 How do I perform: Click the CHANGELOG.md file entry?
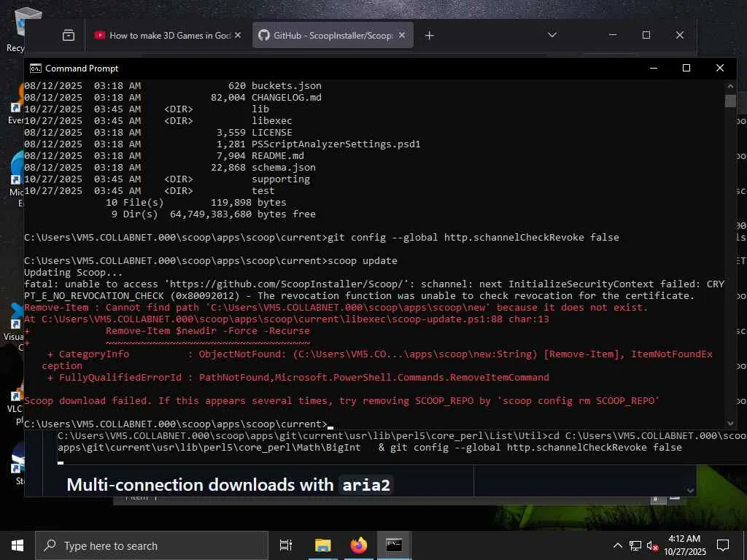286,97
